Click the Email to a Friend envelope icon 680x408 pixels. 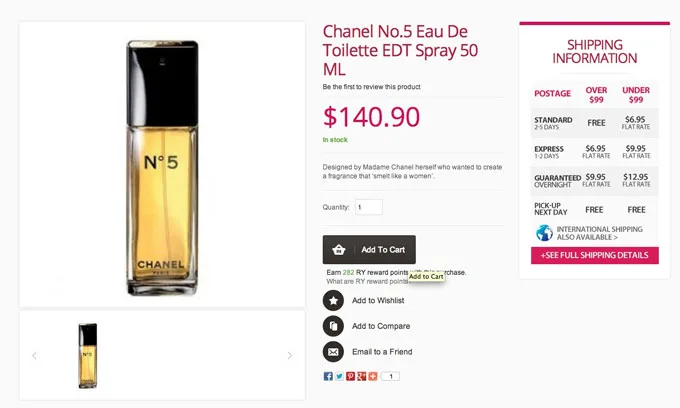pos(333,352)
